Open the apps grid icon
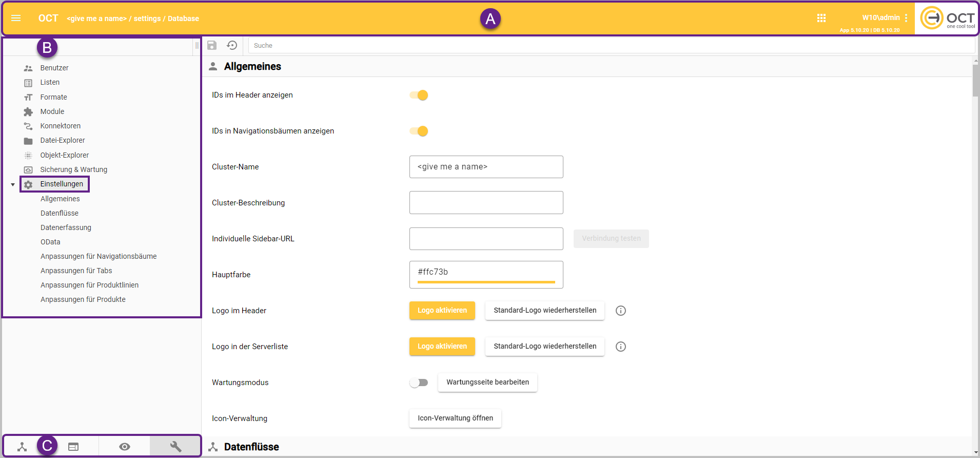Screen dimensions: 980x458 pos(821,18)
